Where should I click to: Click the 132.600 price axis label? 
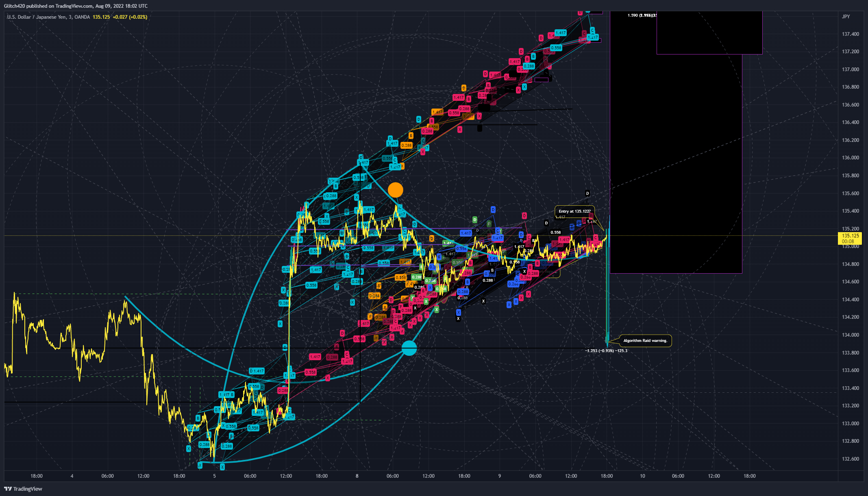point(851,459)
